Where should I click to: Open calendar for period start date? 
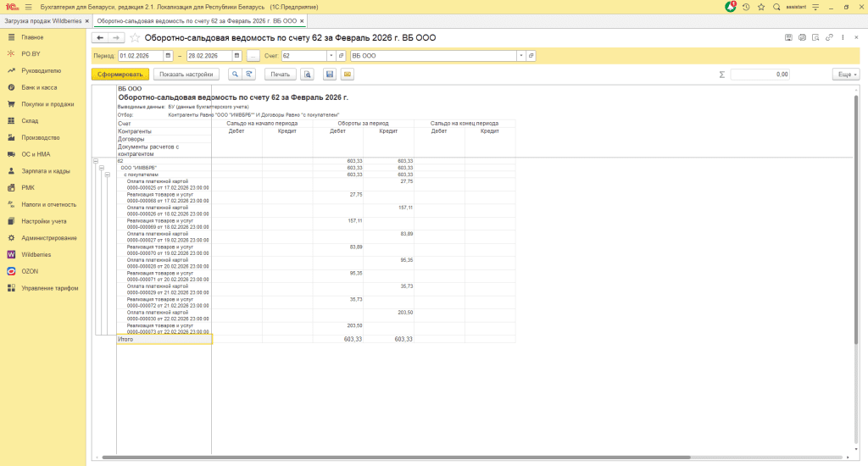pos(168,56)
